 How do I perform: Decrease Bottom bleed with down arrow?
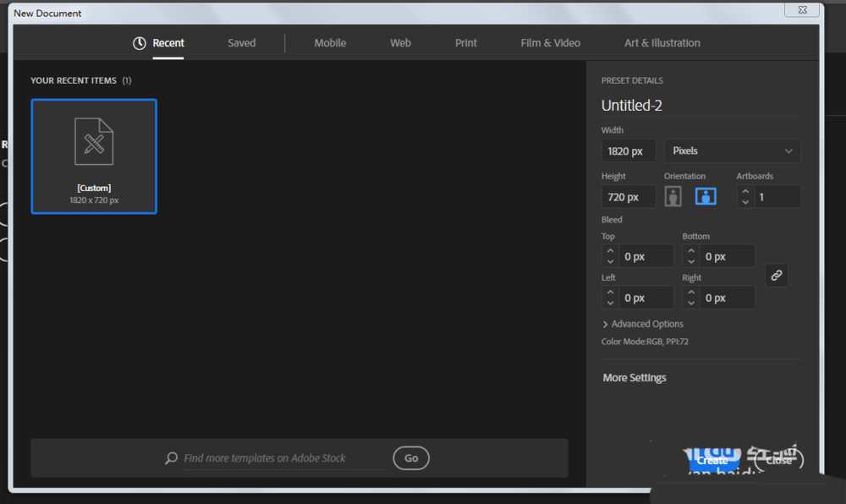(691, 261)
